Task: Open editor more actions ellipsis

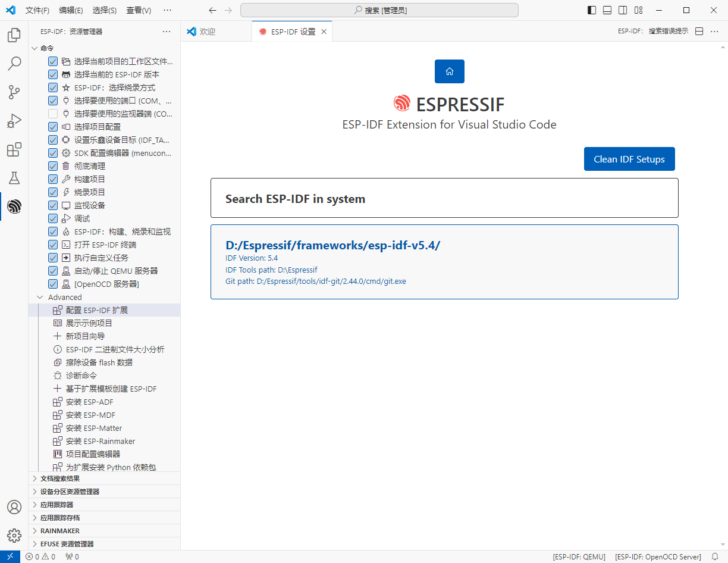Action: pyautogui.click(x=714, y=32)
